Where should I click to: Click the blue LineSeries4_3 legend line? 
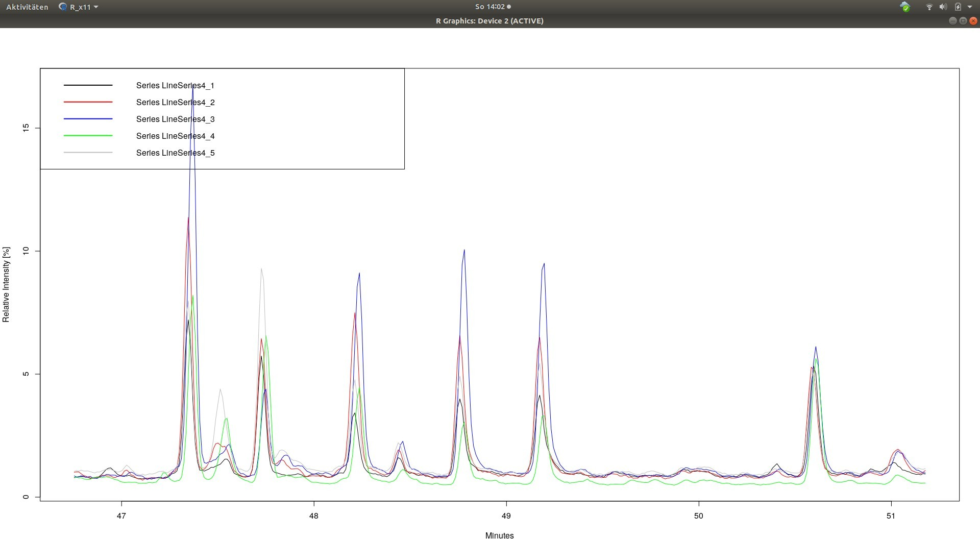point(88,119)
